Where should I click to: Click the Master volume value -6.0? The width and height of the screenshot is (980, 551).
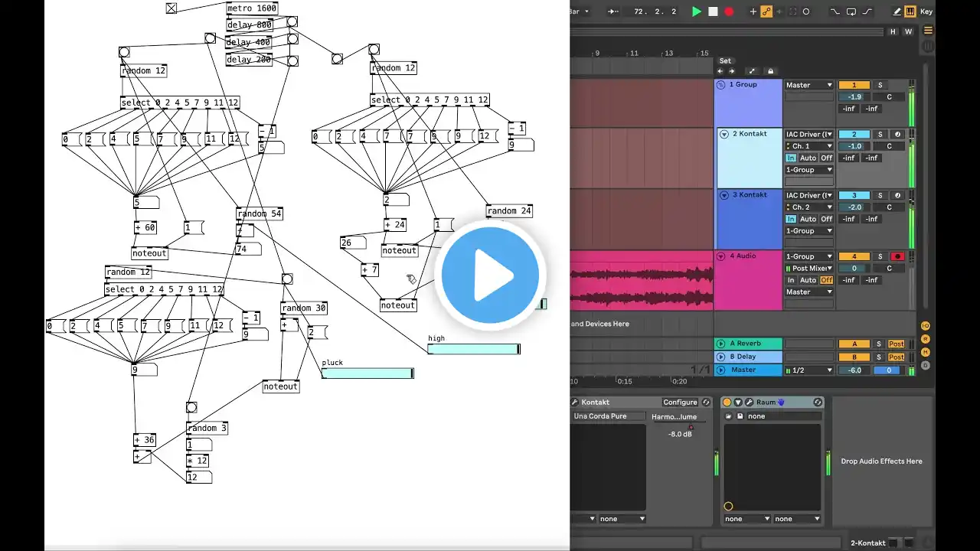pos(854,370)
